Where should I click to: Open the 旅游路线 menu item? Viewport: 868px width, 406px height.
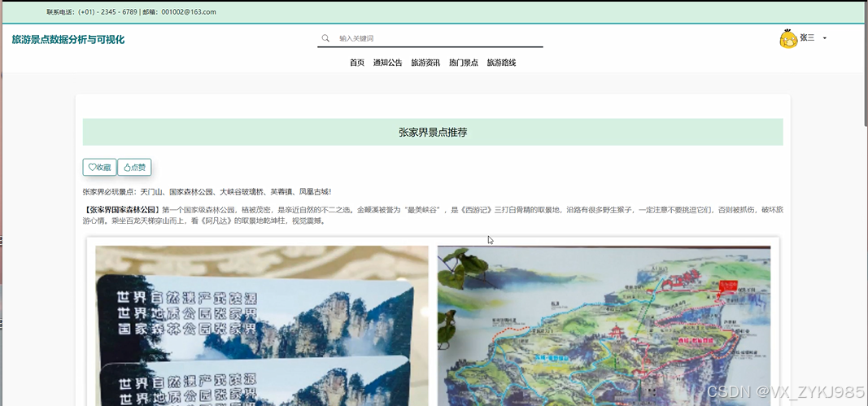pos(502,63)
